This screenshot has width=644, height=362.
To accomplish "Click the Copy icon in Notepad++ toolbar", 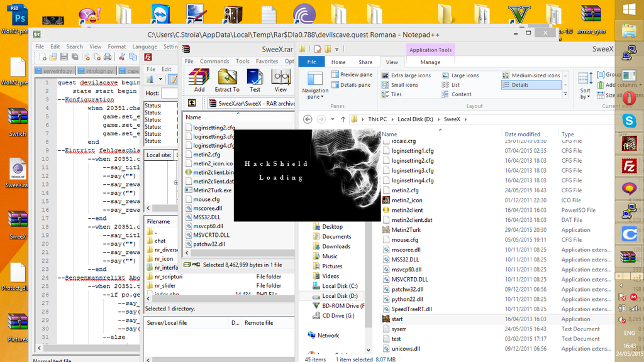I will [x=133, y=57].
